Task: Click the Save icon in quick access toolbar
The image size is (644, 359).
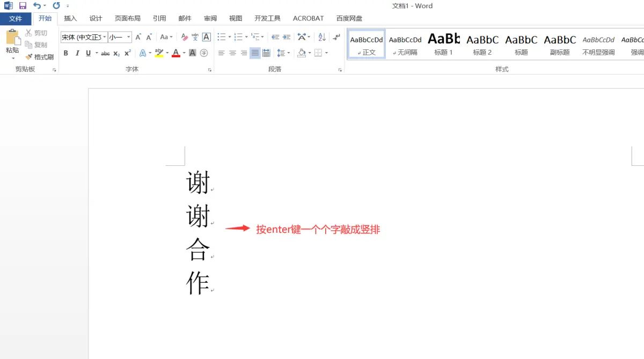Action: click(22, 5)
